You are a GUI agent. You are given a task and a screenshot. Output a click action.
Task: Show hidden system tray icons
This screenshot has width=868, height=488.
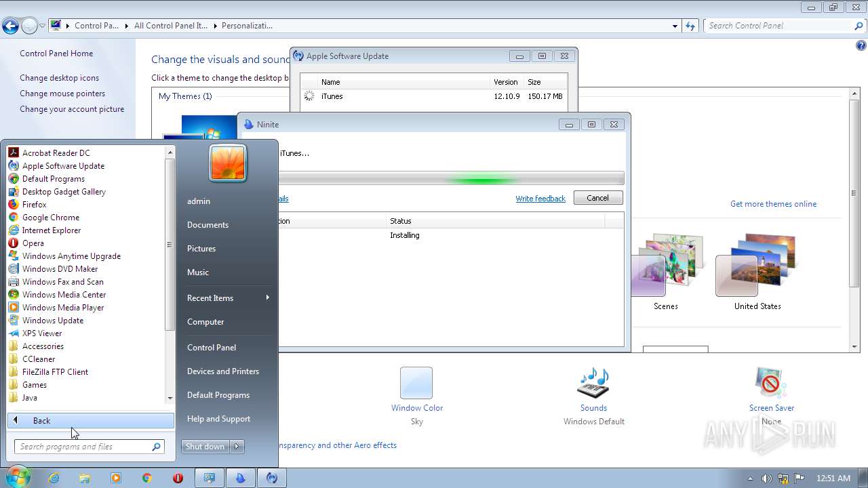[750, 479]
